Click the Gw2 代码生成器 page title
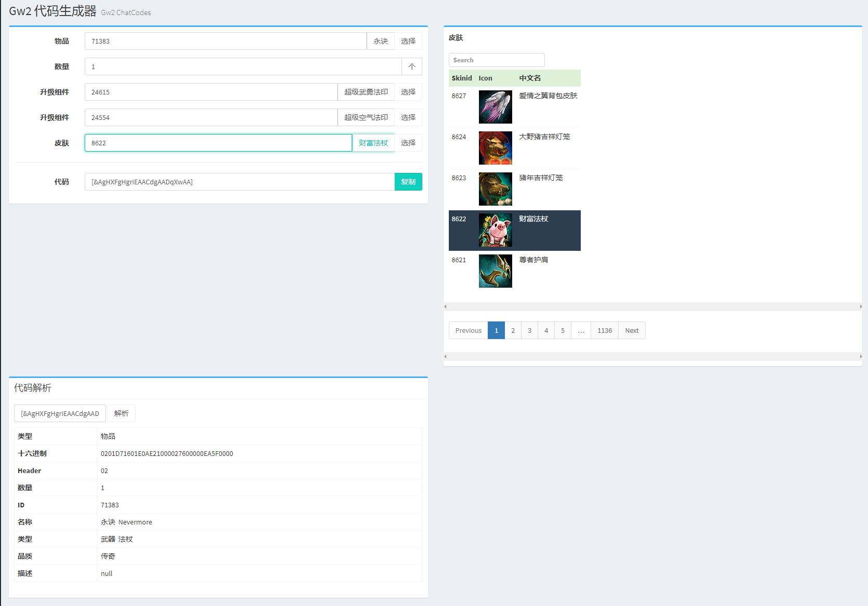Screen dimensions: 868x606 point(52,11)
